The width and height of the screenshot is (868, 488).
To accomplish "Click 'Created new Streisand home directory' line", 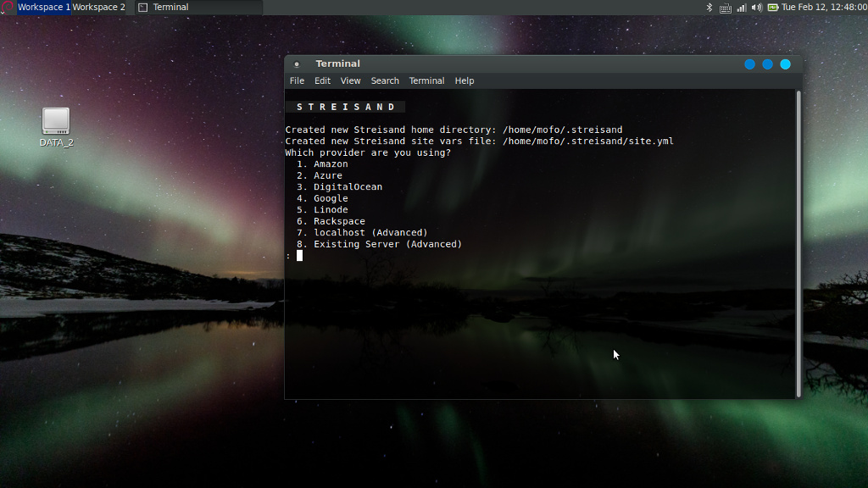I will pos(454,130).
